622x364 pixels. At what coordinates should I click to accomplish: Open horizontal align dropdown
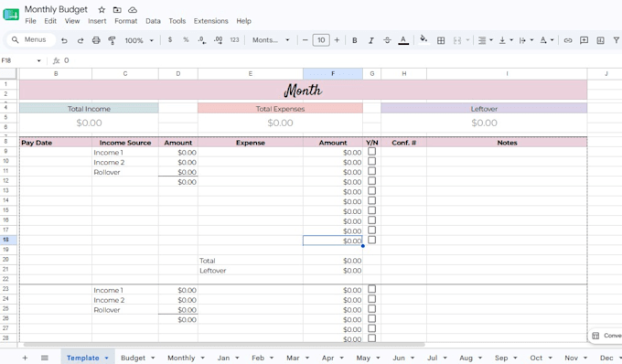pos(485,40)
